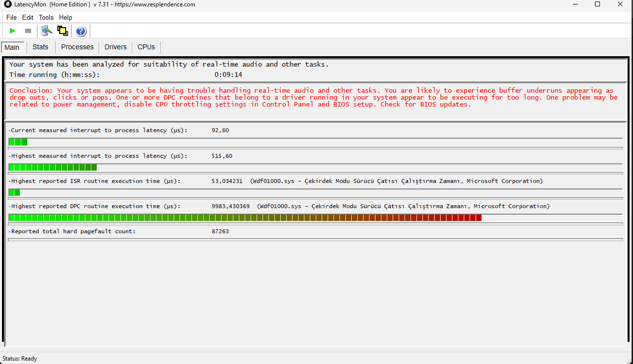The image size is (633, 364).
Task: Click the yellow windows icon in the toolbar
Action: pos(63,31)
